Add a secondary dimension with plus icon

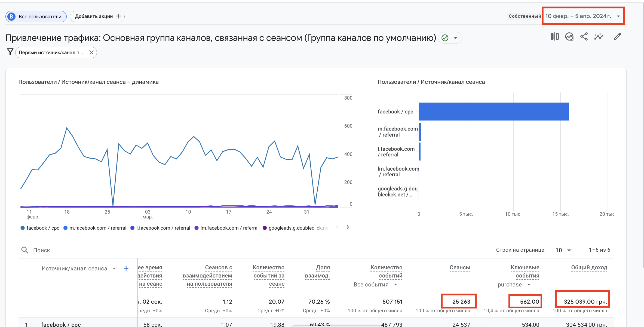126,269
